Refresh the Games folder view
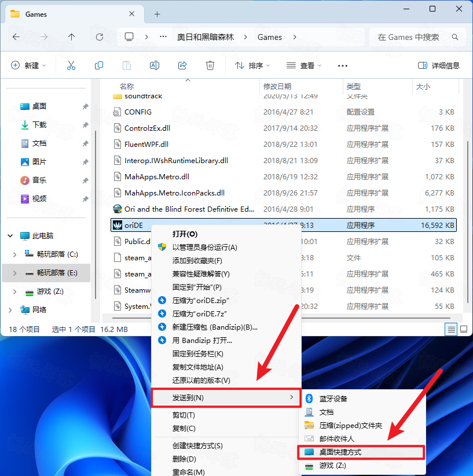 100,37
